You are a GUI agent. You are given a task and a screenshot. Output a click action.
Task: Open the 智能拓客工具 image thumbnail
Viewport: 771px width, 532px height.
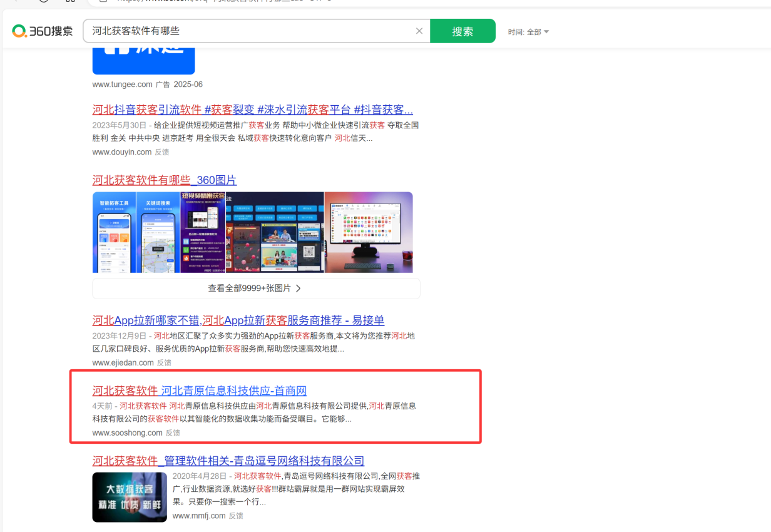pyautogui.click(x=114, y=232)
